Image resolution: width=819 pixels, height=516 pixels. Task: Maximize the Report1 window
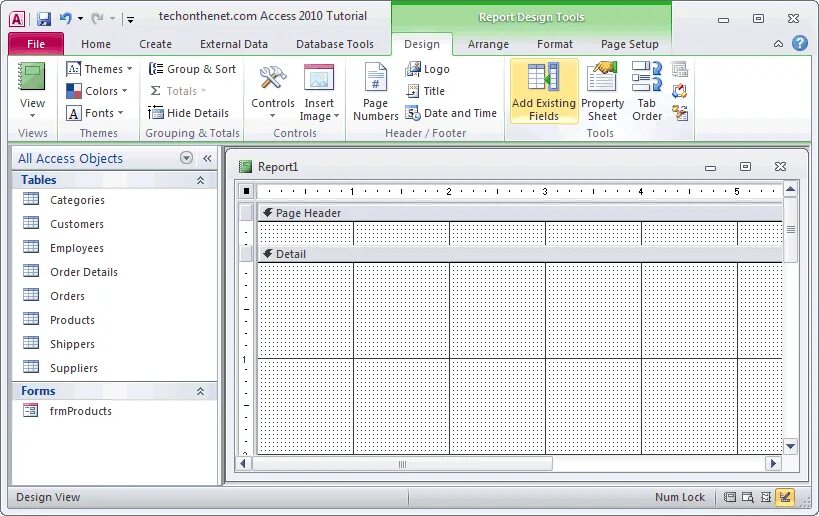point(745,167)
